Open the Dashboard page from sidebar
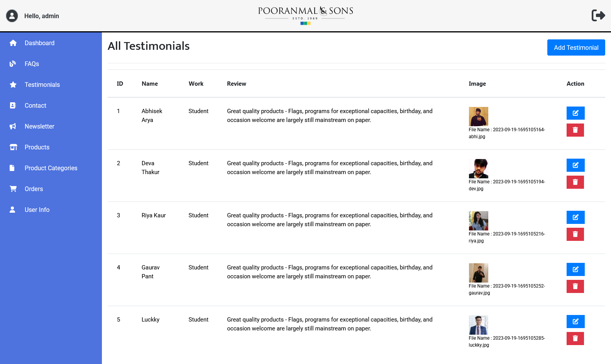 [39, 43]
